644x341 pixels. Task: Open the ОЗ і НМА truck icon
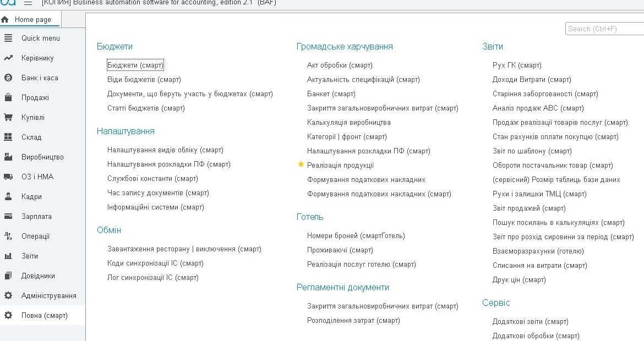(8, 177)
